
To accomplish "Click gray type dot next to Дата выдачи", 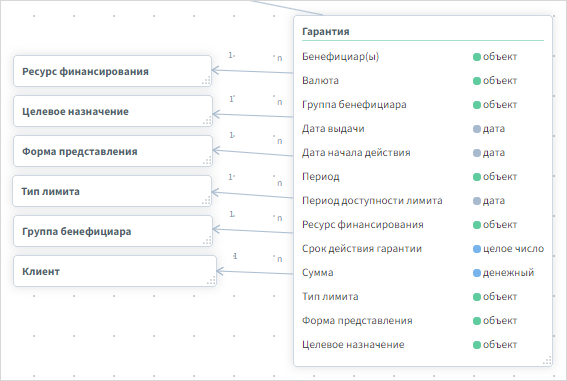I will (477, 129).
